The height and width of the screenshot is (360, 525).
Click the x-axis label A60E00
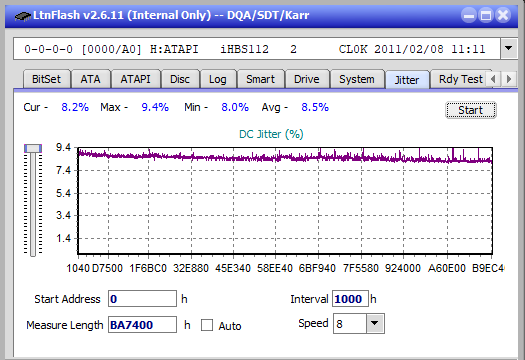click(447, 268)
